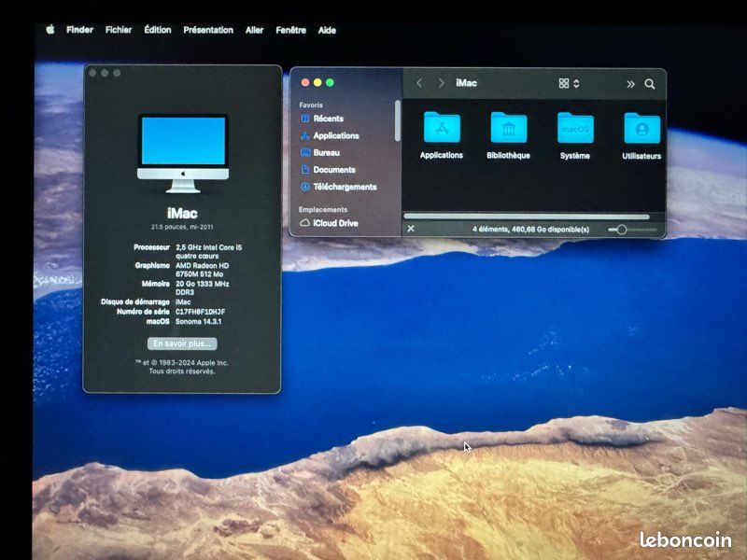The image size is (747, 560).
Task: Click the Emplacements sidebar heading
Action: (x=323, y=209)
